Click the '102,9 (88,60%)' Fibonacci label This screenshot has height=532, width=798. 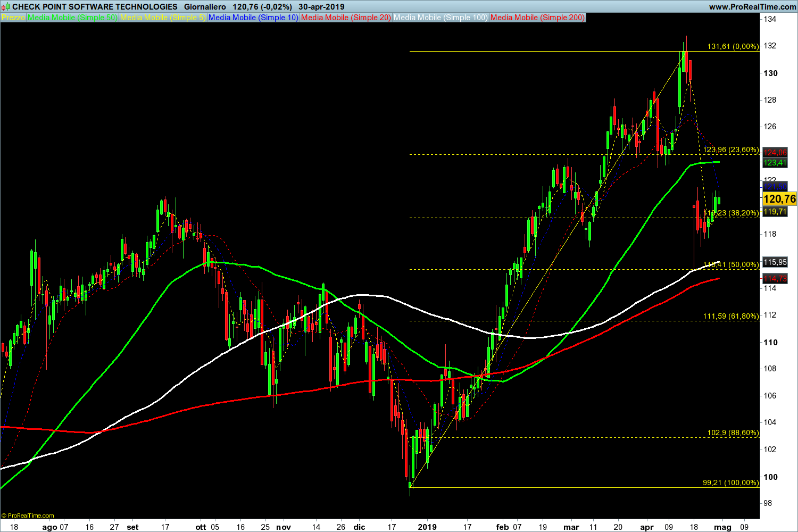click(733, 433)
